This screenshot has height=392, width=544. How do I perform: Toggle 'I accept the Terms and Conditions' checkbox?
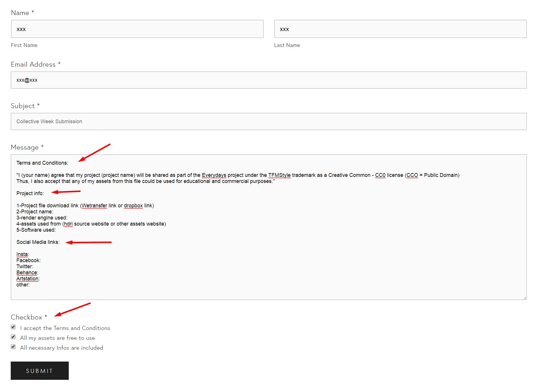coord(13,327)
